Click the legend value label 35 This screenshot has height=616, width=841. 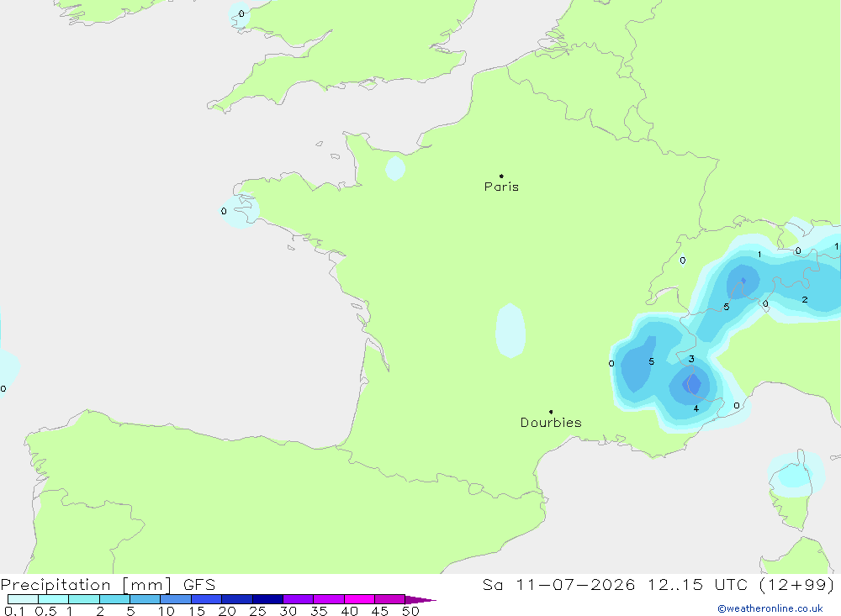point(319,611)
